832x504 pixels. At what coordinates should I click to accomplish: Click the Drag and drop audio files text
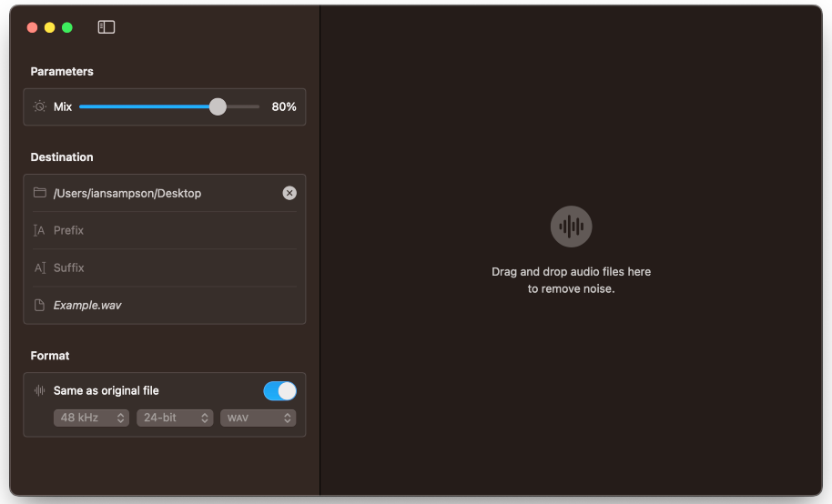point(571,280)
